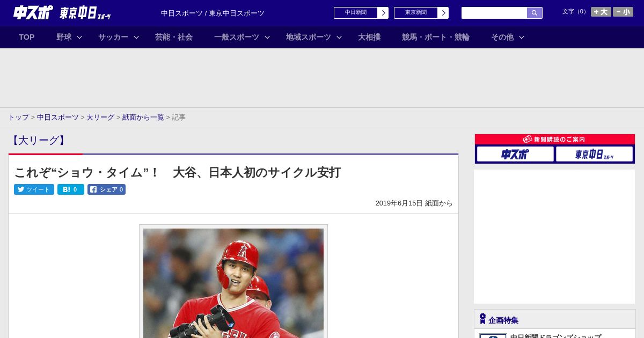The height and width of the screenshot is (338, 644).
Task: Click the 新聞購読のご案内 banner heading
Action: [555, 139]
